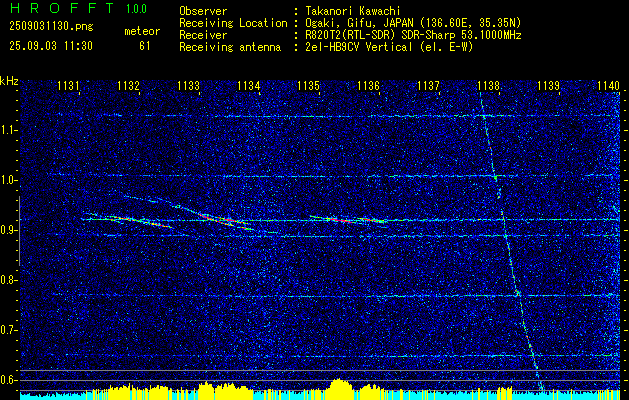Screen dimensions: 629x400
Task: Click time axis label 1138
Action: coord(489,85)
